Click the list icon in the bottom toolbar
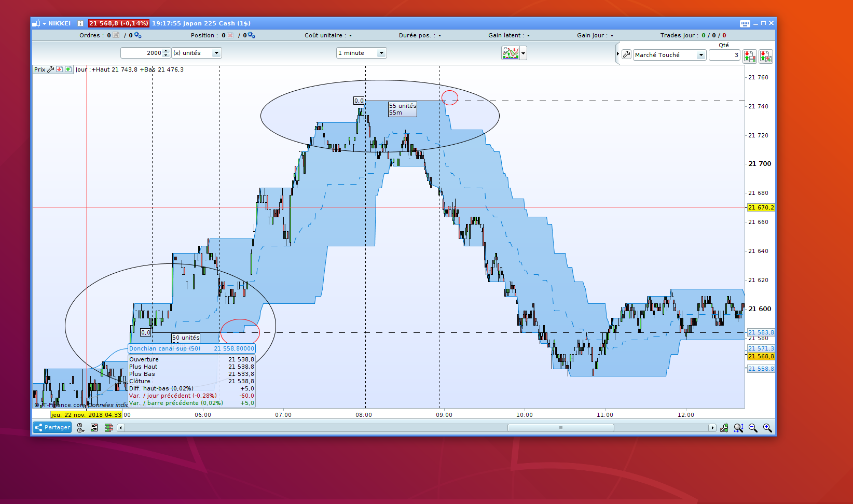The height and width of the screenshot is (504, 853). coord(94,428)
